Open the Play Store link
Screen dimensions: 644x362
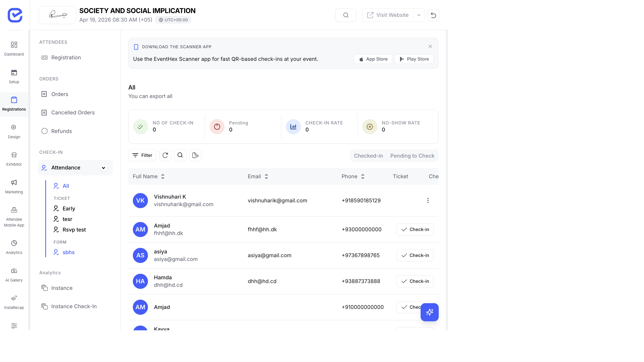(414, 59)
